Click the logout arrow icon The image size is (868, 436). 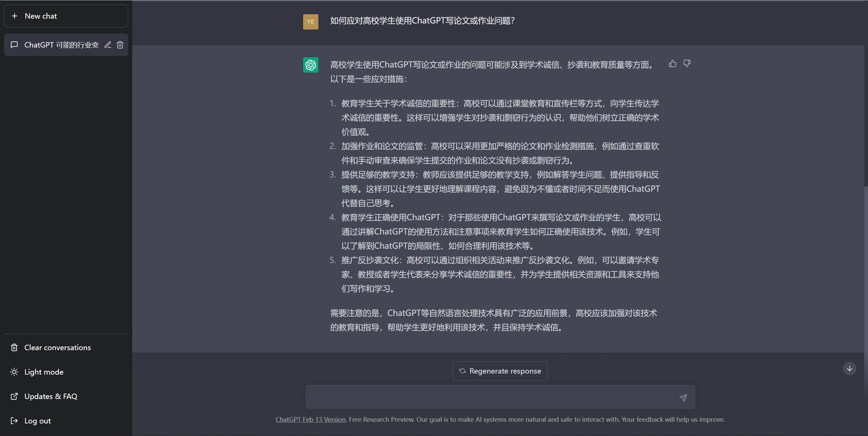click(14, 421)
